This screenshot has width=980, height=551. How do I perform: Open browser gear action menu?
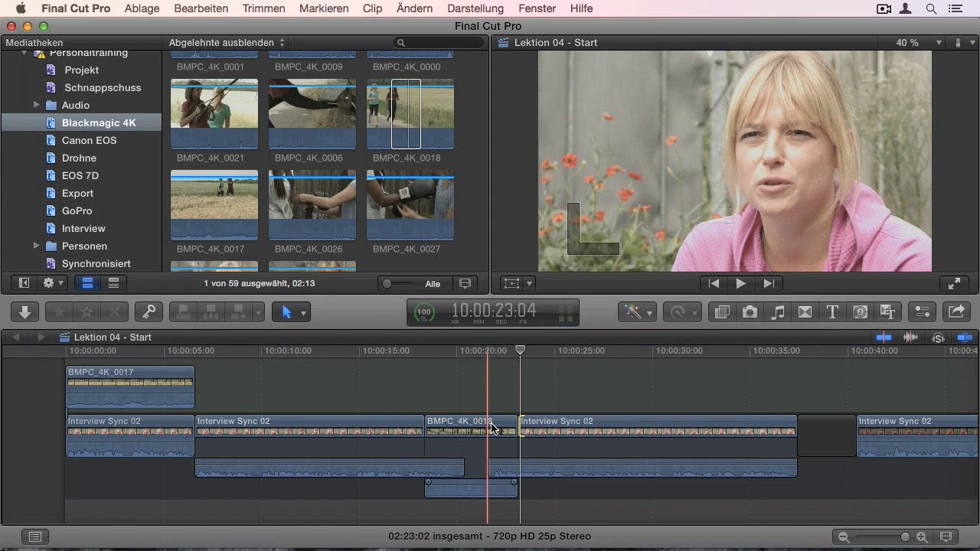tap(54, 283)
